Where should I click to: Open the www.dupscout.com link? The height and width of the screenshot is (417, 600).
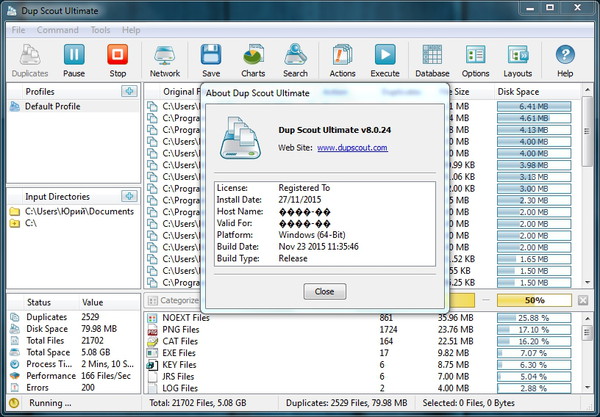(x=352, y=148)
